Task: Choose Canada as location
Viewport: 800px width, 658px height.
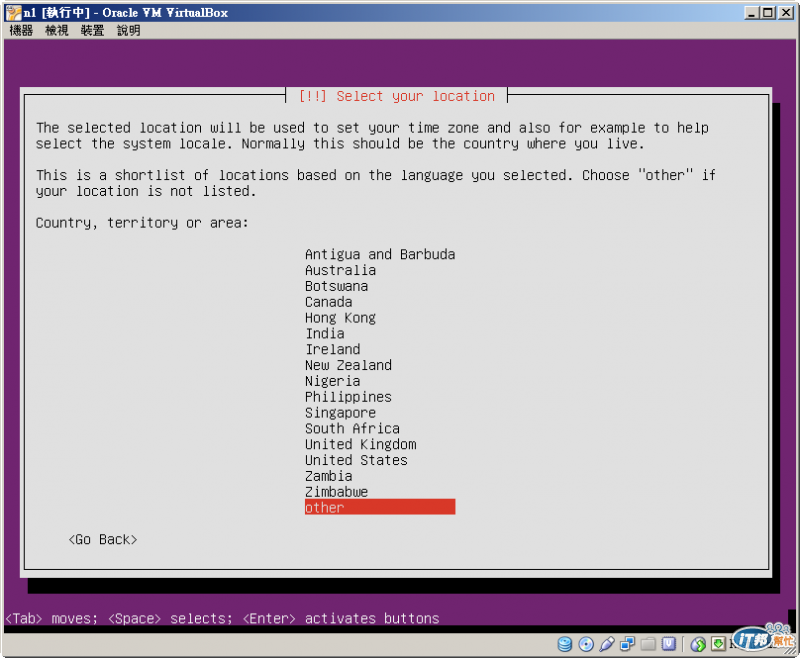Action: pos(329,301)
